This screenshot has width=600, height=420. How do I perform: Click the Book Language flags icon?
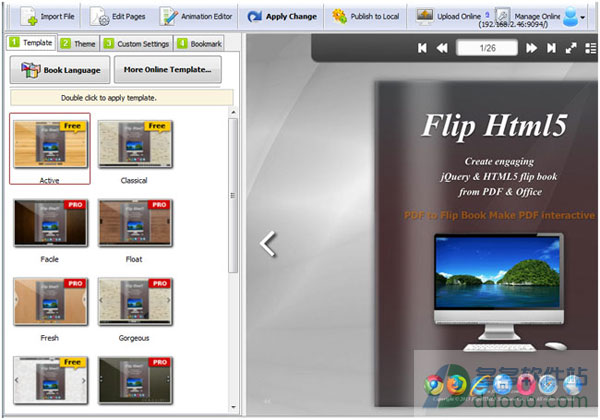[x=31, y=70]
